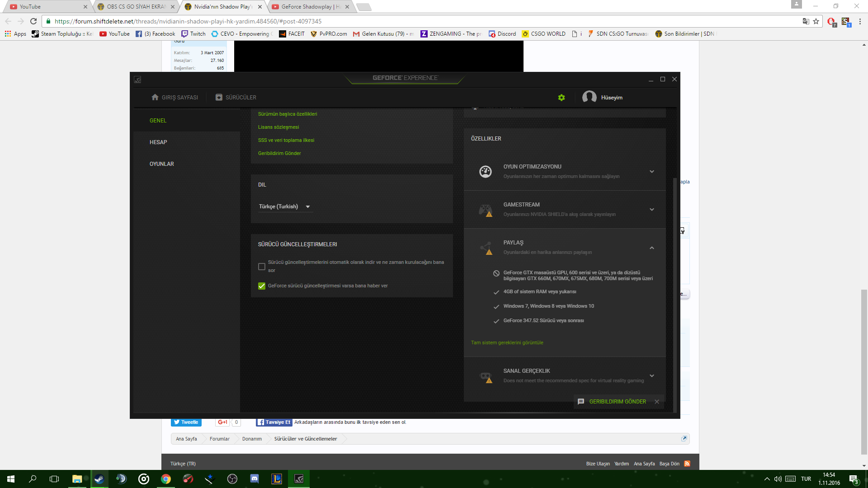Screen dimensions: 868x488
Task: Go to Sürücüler ve Güncellemeler breadcrumb
Action: (306, 439)
